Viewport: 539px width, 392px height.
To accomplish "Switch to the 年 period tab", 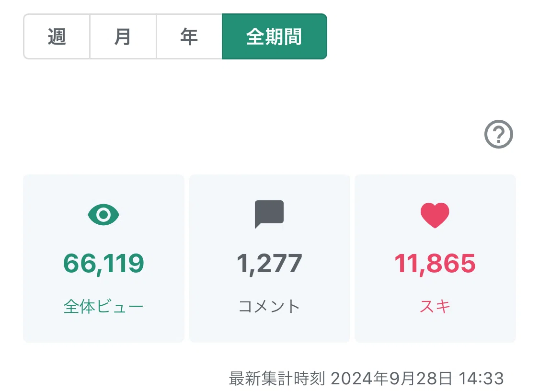I will (189, 36).
